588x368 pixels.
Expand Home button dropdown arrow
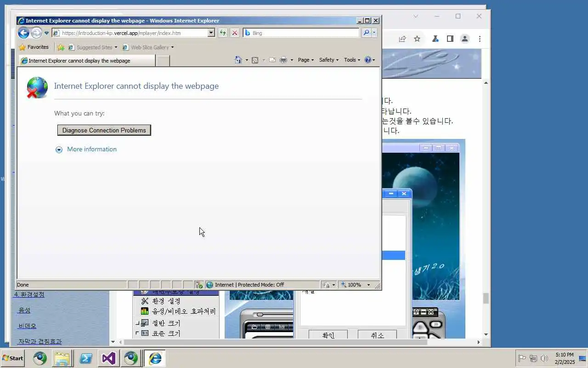click(x=247, y=60)
